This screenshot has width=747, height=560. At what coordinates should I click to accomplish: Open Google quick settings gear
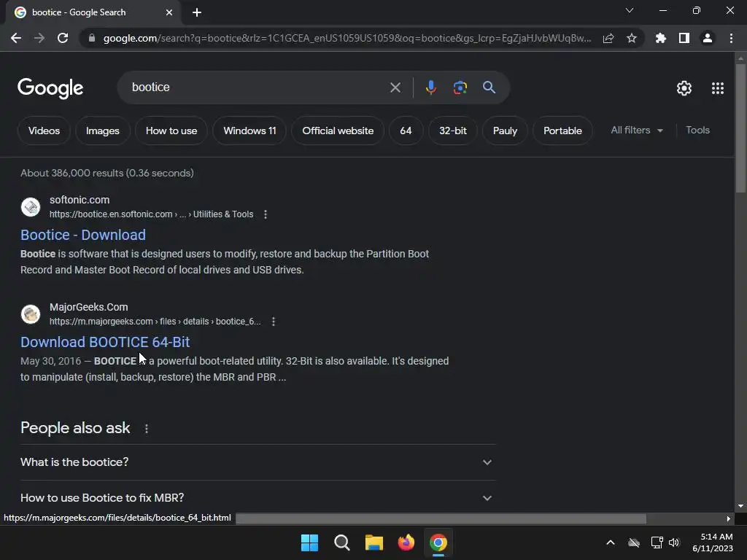click(684, 88)
